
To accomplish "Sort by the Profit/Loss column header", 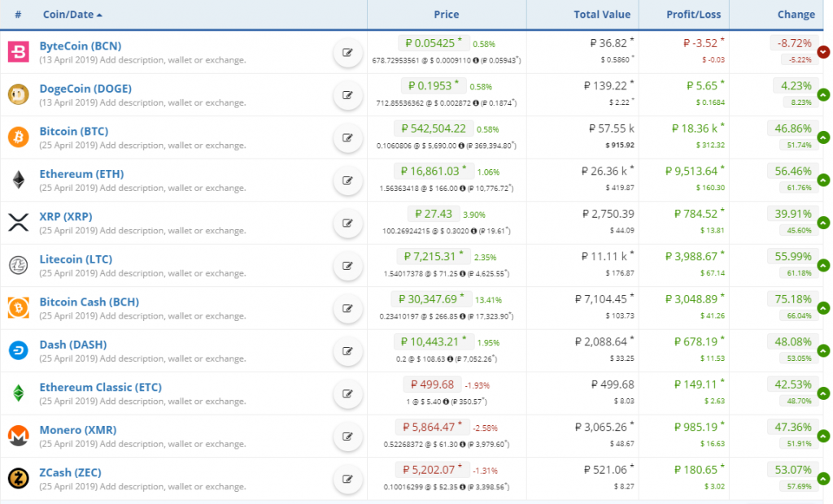I will (693, 15).
